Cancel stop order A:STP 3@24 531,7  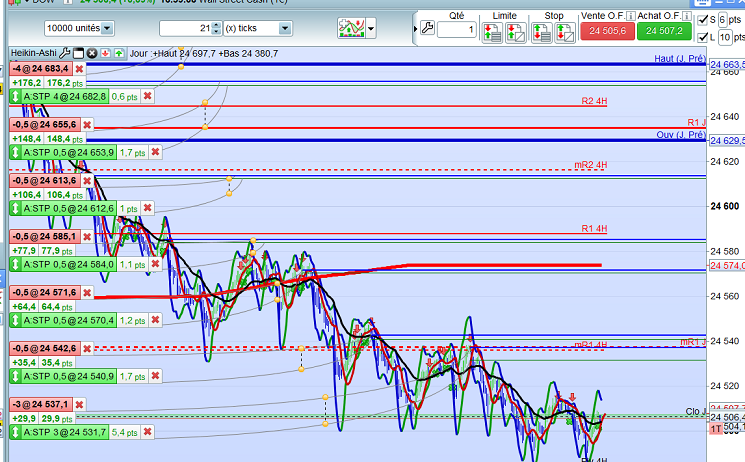pyautogui.click(x=148, y=432)
